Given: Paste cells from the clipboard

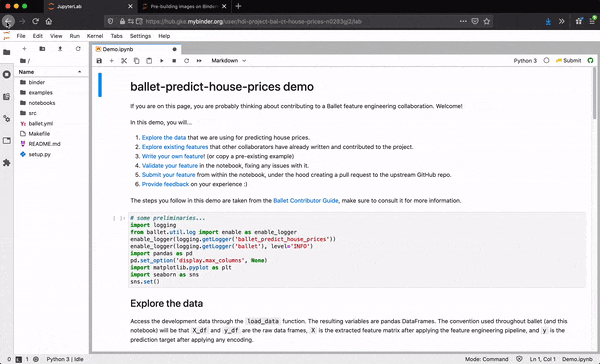Looking at the screenshot, I should pyautogui.click(x=149, y=60).
